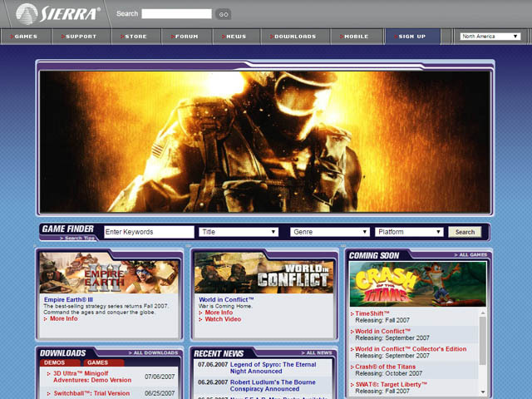The height and width of the screenshot is (399, 532).
Task: Open the World in Conflict banner image
Action: coord(264,273)
